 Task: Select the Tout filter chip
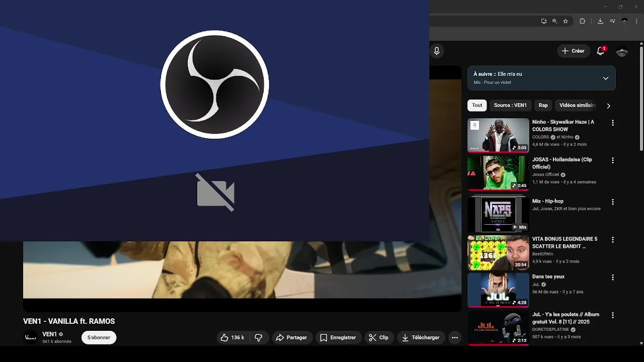[477, 106]
